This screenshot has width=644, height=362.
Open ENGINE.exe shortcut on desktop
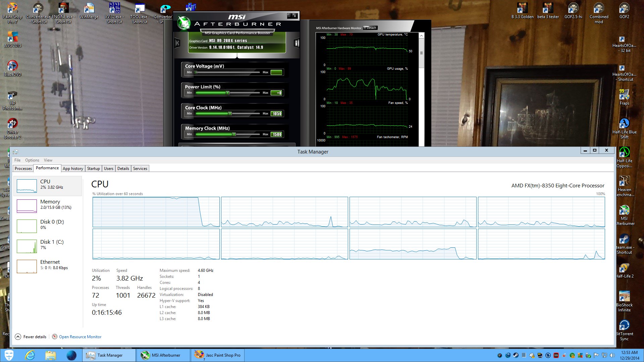coord(63,13)
